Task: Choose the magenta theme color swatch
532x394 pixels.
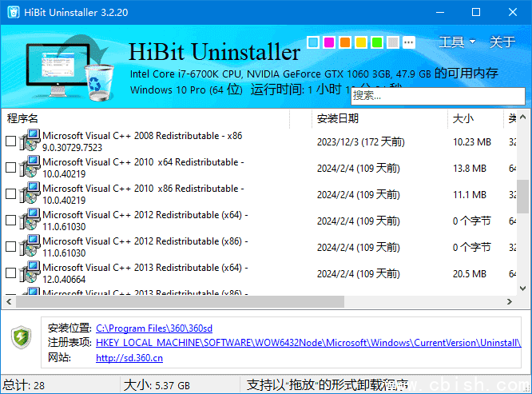Action: 329,42
